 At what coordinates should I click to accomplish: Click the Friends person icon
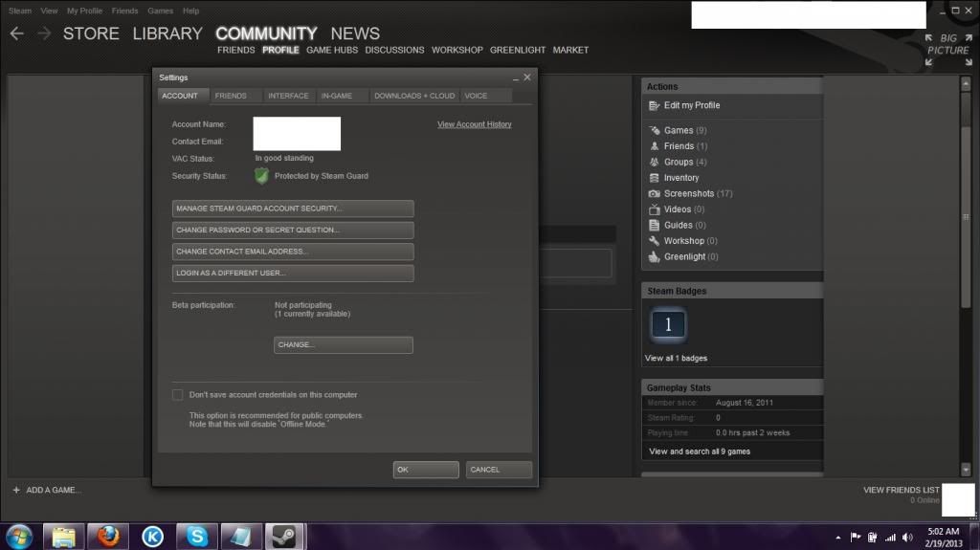pyautogui.click(x=654, y=146)
